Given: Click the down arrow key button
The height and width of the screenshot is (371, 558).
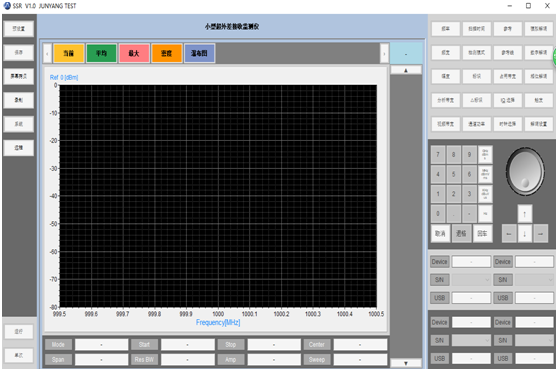Looking at the screenshot, I should click(525, 234).
